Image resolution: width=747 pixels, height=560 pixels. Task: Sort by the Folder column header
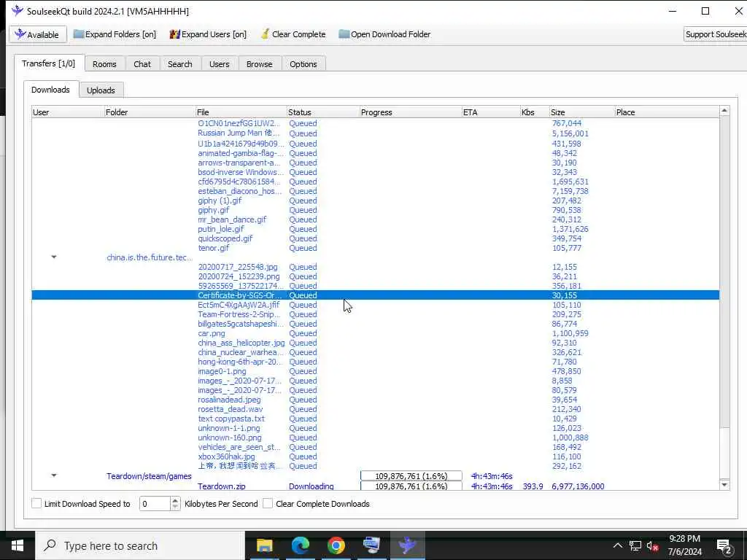coord(150,112)
